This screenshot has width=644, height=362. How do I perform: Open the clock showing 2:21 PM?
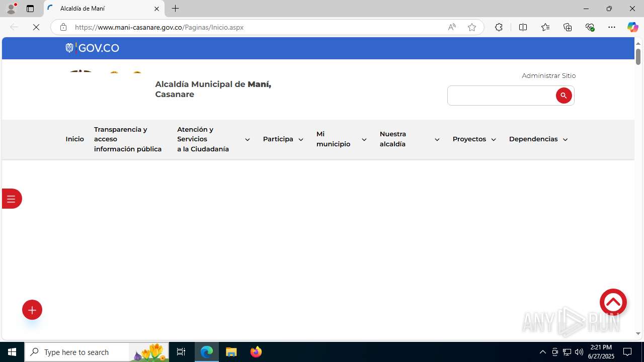point(601,352)
